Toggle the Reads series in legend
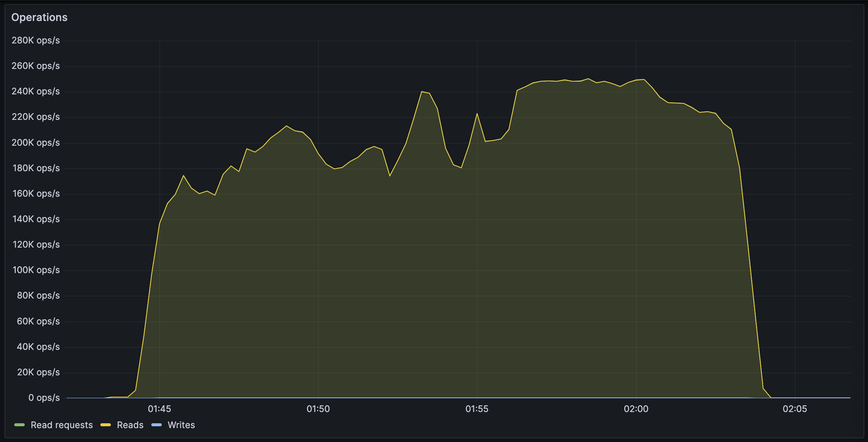This screenshot has height=442, width=868. pyautogui.click(x=130, y=425)
